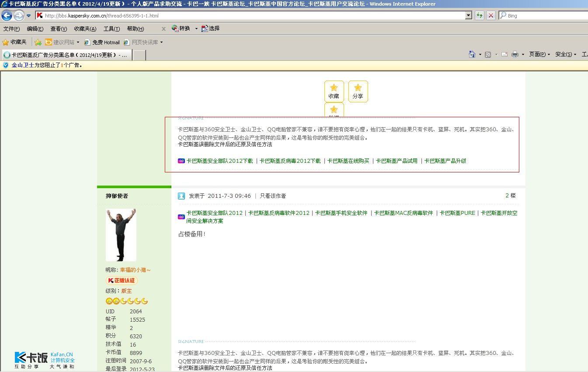Click the poster icon beside 发表于
This screenshot has width=588, height=372.
181,196
